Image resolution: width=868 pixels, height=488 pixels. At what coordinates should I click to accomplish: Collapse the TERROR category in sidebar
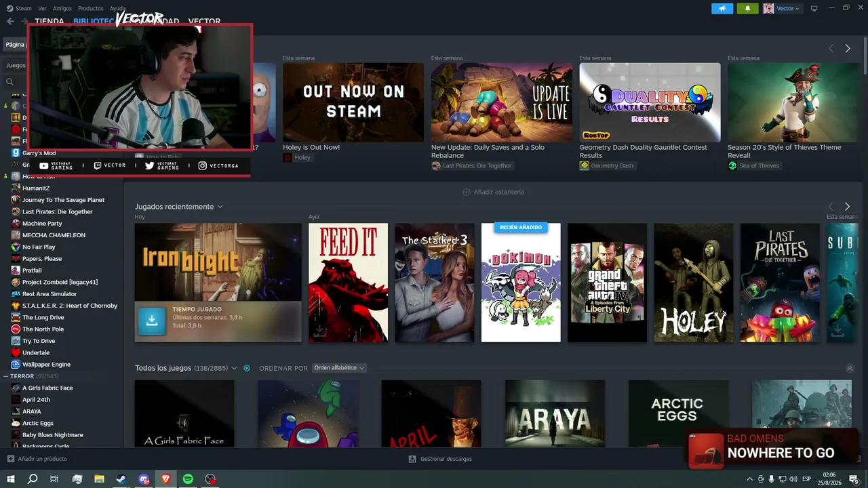pyautogui.click(x=5, y=376)
